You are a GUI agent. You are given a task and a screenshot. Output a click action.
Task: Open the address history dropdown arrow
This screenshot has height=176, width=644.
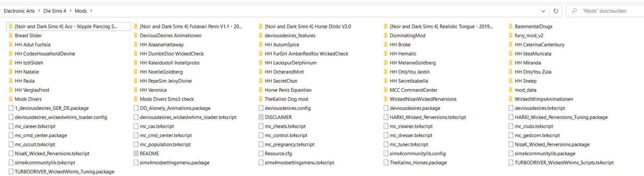click(543, 11)
